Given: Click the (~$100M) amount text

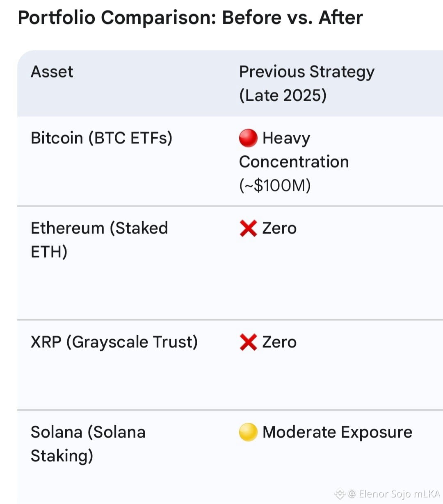Looking at the screenshot, I should 275,185.
